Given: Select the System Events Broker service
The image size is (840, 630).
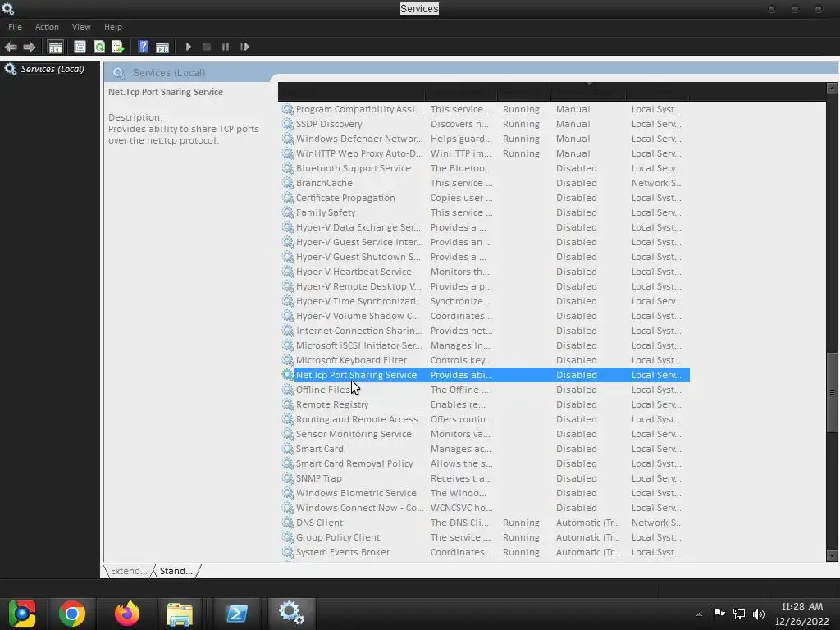Looking at the screenshot, I should coord(485,552).
